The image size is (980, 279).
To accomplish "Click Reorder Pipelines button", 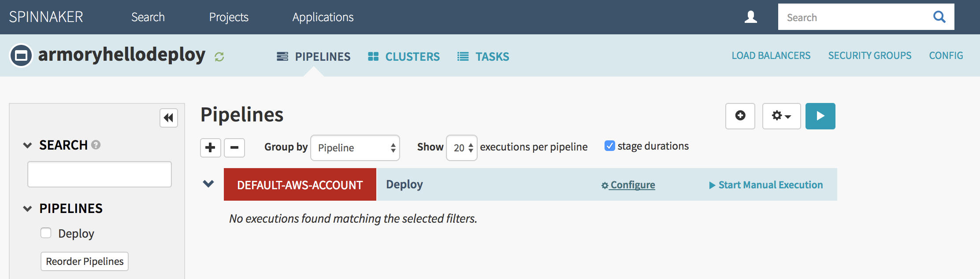I will 85,261.
